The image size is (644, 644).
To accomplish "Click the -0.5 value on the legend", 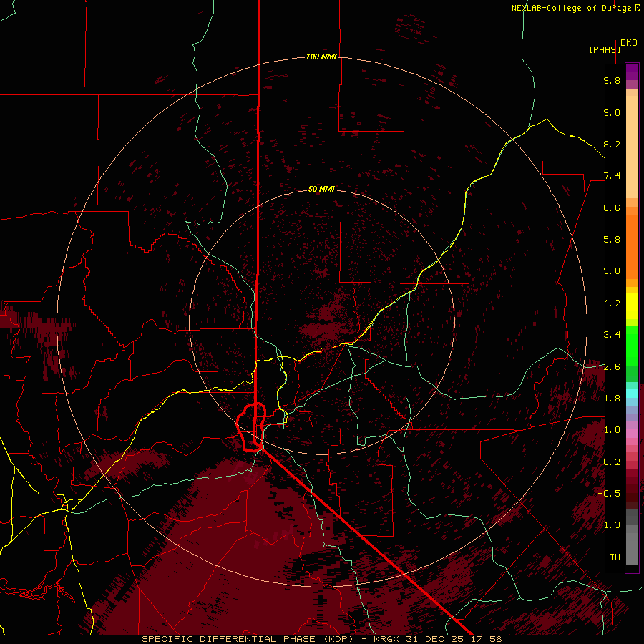I will coord(609,494).
